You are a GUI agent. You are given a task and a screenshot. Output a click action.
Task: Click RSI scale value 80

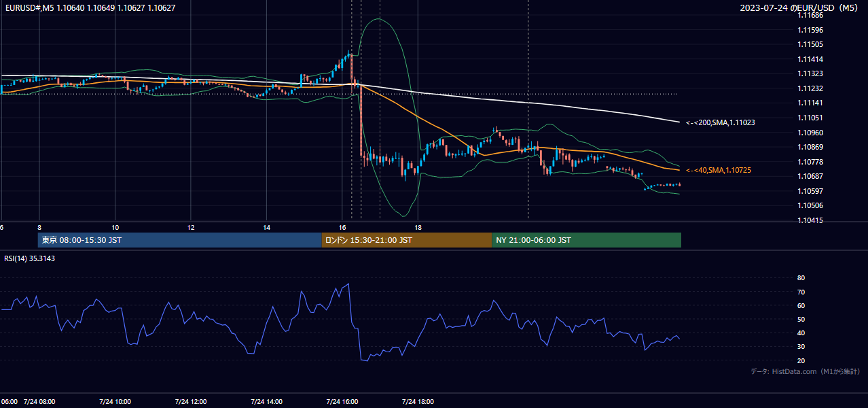[801, 278]
